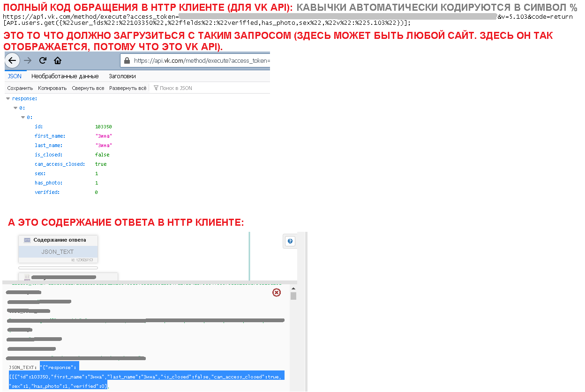Click the Поиск в JSON filter field
The image size is (585, 392).
[176, 88]
